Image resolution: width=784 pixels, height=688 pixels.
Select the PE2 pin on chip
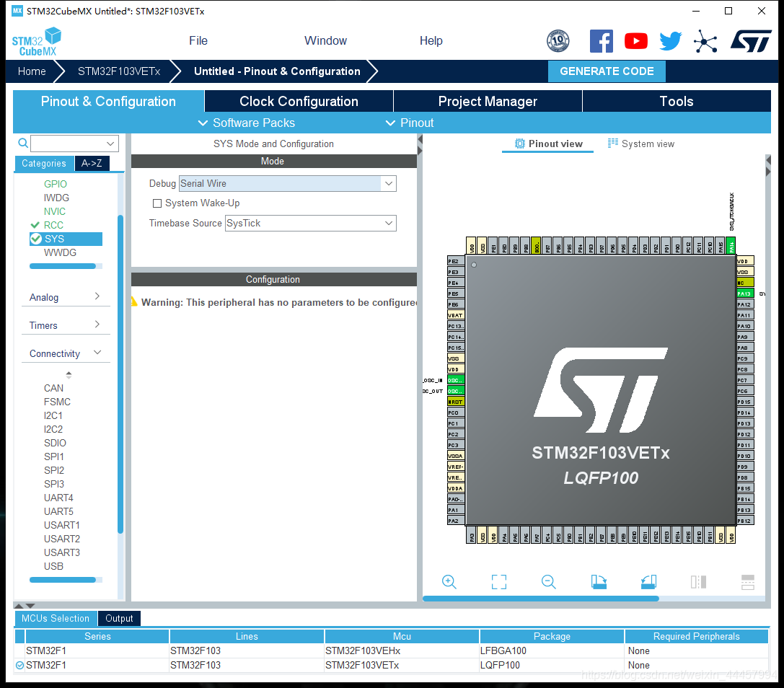456,261
